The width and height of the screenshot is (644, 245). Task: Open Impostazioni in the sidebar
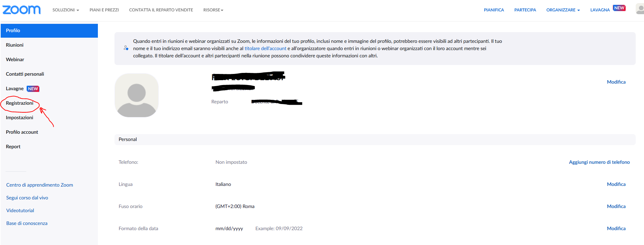tap(19, 117)
